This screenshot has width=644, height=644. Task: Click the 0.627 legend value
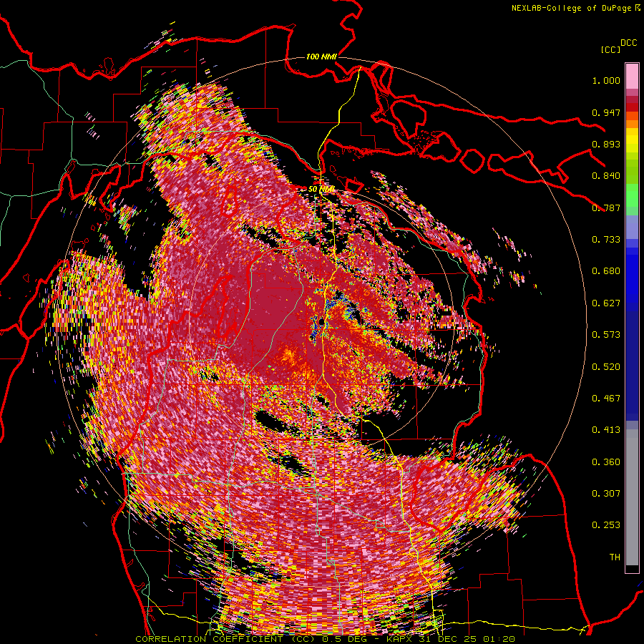[x=606, y=303]
